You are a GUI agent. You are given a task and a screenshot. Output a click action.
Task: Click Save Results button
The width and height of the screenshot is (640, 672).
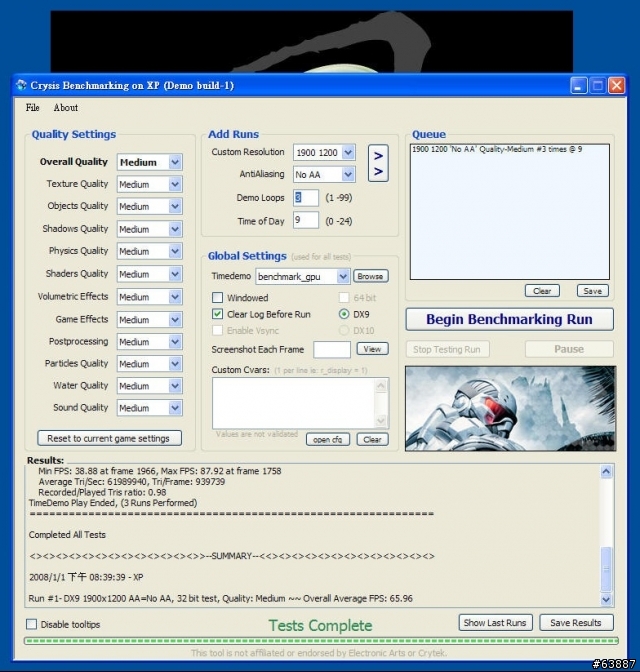pos(576,623)
